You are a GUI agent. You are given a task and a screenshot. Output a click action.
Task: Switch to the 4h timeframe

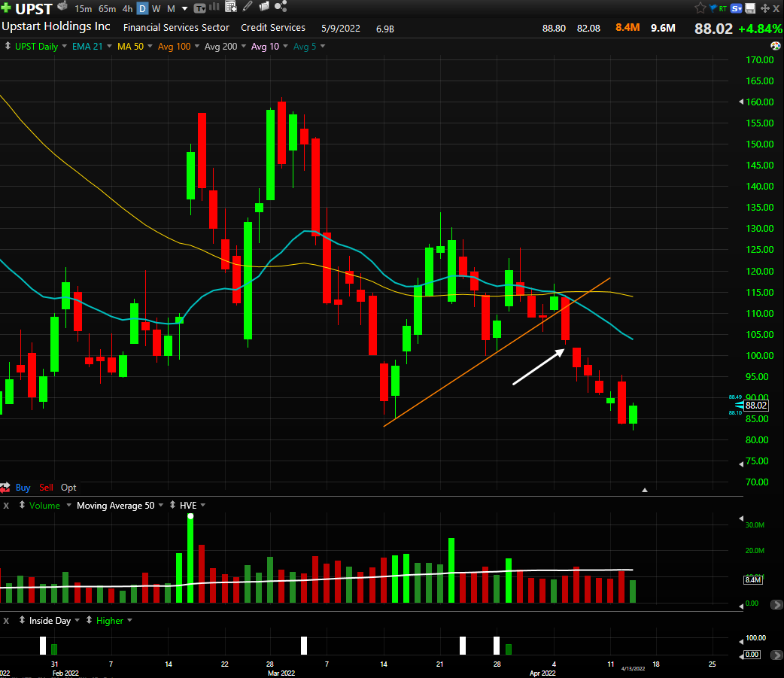[x=127, y=9]
